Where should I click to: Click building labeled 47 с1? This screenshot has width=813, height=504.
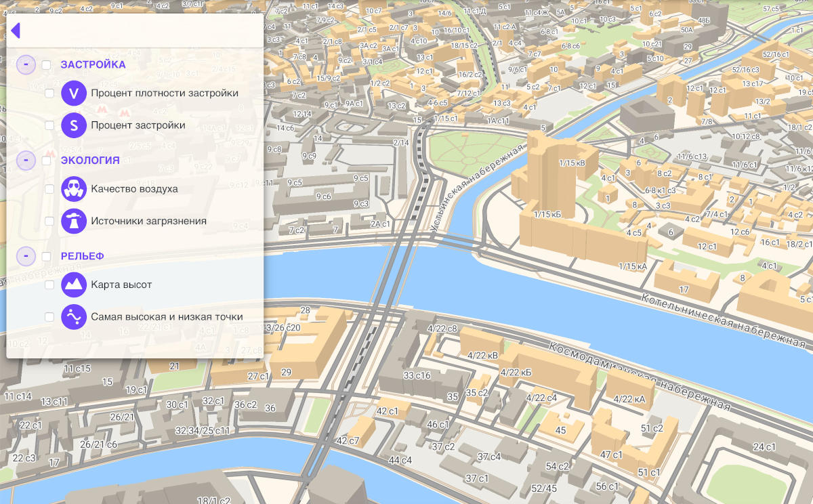[611, 455]
